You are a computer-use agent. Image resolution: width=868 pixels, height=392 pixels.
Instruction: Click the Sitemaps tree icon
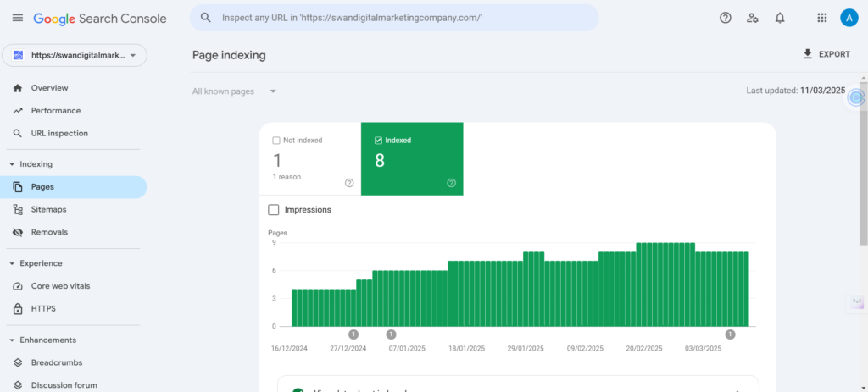(18, 209)
